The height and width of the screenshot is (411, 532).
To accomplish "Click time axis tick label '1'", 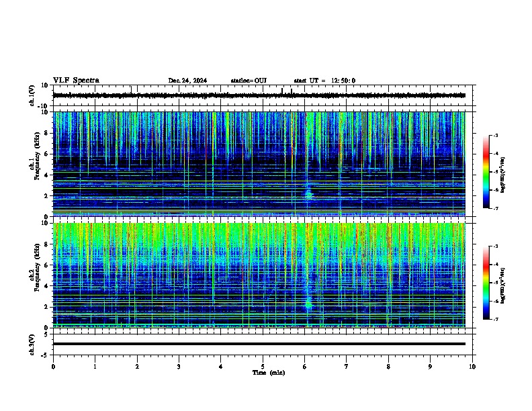I will pyautogui.click(x=95, y=367).
